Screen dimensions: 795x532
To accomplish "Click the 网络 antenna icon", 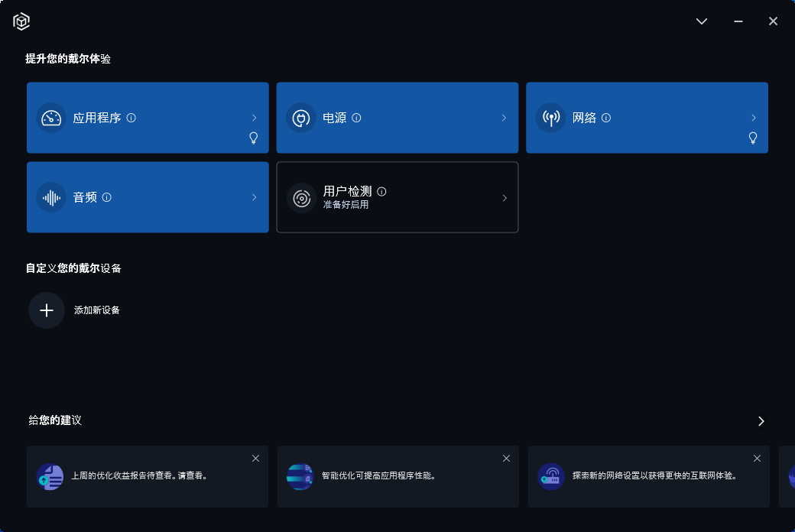I will tap(550, 118).
